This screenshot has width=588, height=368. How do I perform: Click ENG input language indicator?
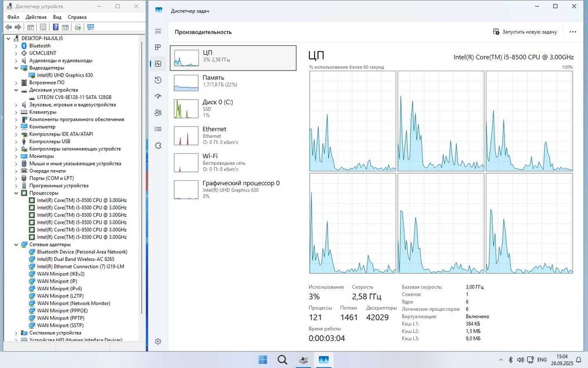click(542, 360)
